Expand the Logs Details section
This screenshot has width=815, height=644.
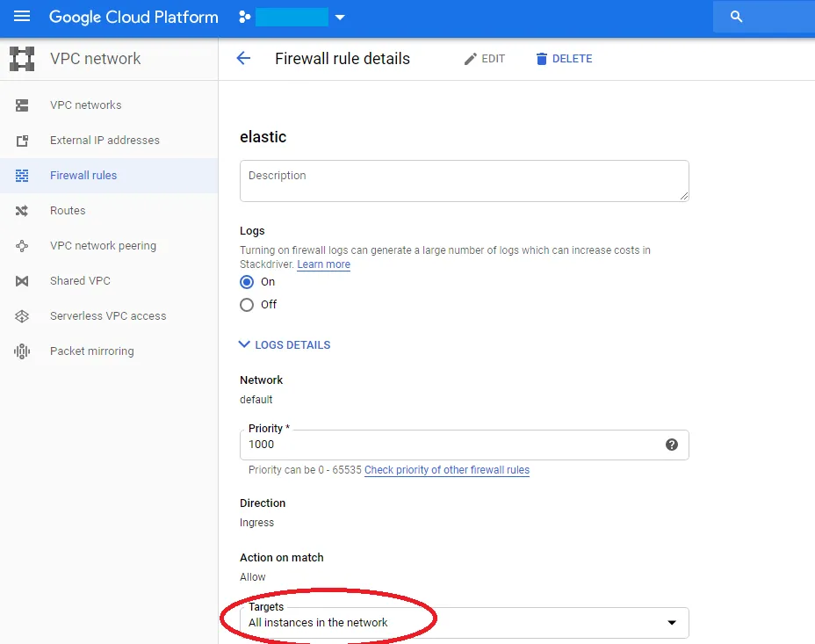pos(285,345)
